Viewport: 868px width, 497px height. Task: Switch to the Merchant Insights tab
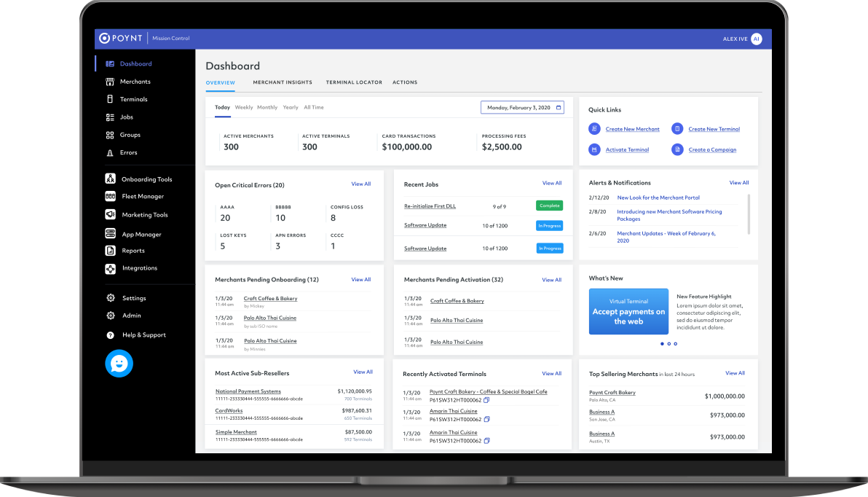(283, 82)
